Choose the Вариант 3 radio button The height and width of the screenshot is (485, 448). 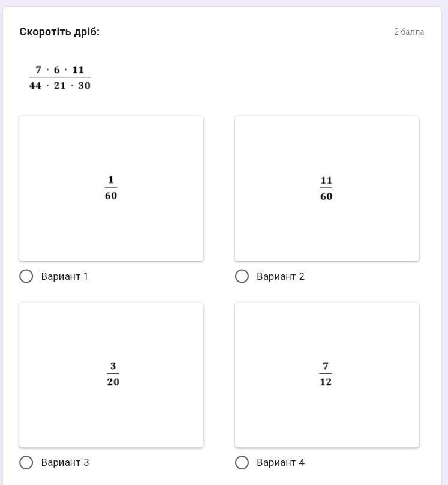click(x=26, y=462)
